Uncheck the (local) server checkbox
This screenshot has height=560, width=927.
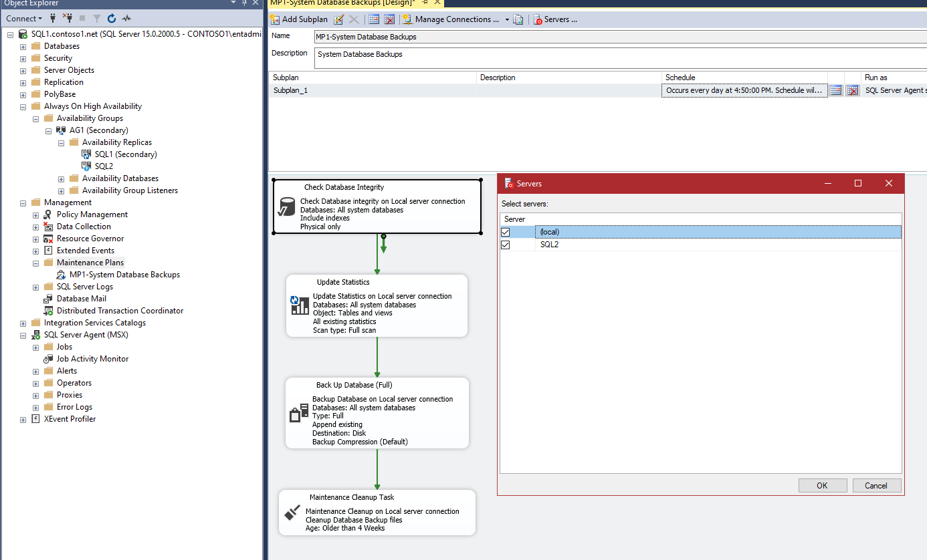pyautogui.click(x=506, y=232)
